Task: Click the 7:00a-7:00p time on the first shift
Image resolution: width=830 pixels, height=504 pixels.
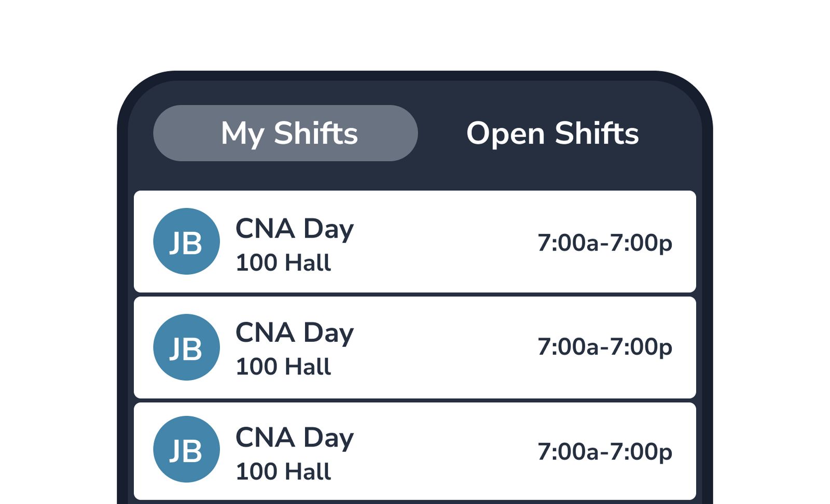Action: click(x=605, y=242)
